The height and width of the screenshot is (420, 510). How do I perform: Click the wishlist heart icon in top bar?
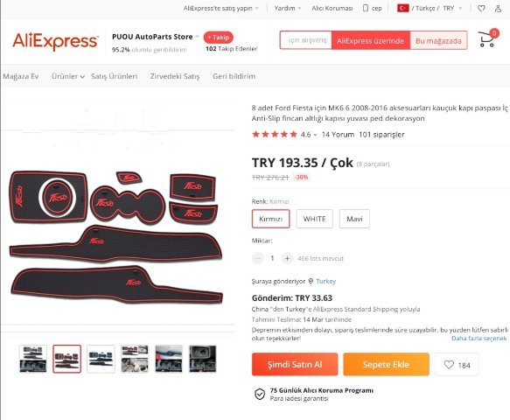click(x=481, y=9)
